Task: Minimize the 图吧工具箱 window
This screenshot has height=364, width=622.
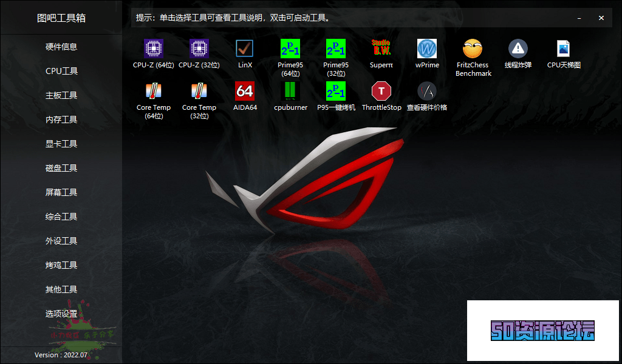Action: (x=579, y=18)
